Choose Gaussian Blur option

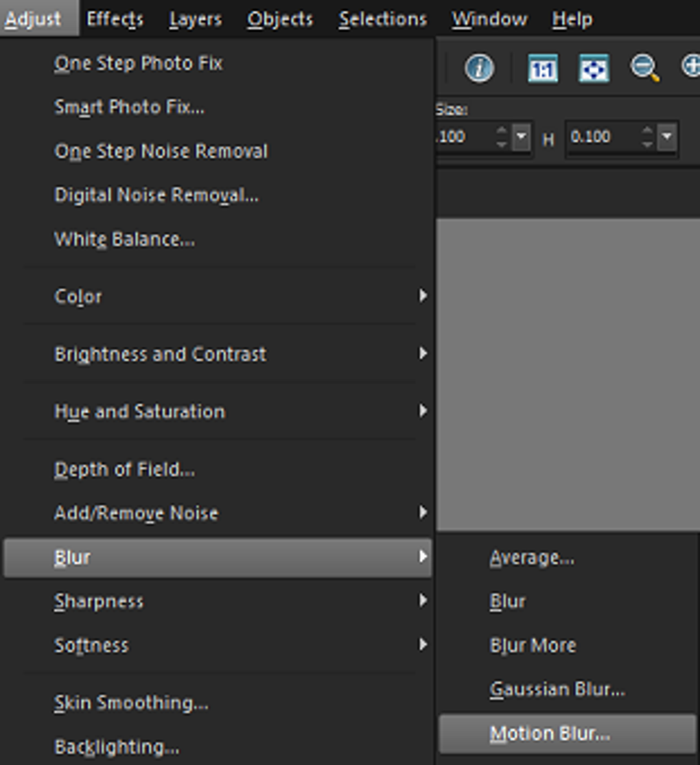point(557,689)
